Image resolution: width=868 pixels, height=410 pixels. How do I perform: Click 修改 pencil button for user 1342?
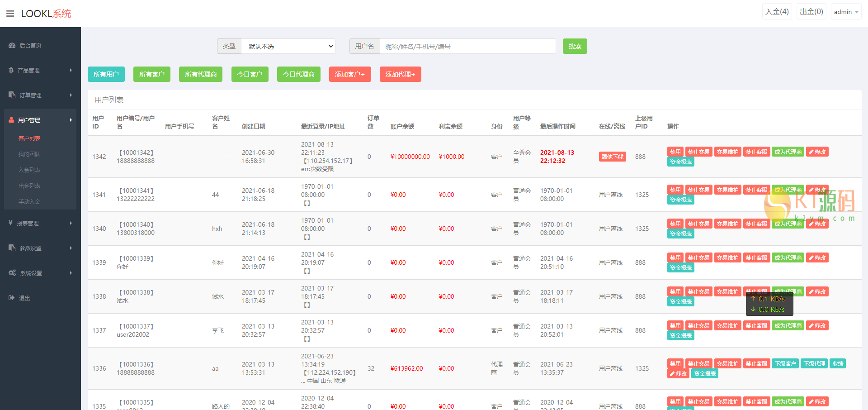pos(817,152)
